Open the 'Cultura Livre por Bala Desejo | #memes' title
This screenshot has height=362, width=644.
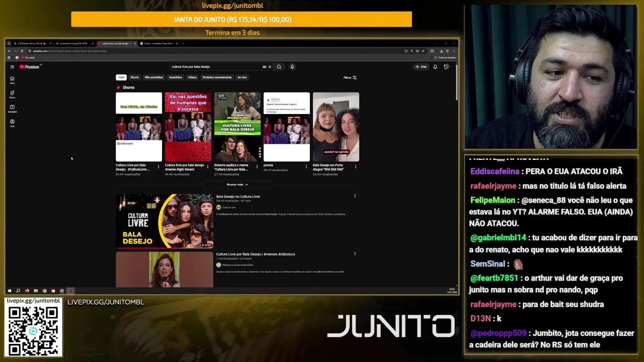tap(256, 254)
